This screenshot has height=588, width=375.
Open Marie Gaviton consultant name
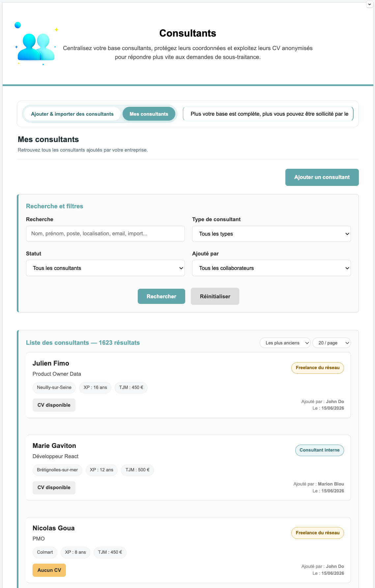54,446
